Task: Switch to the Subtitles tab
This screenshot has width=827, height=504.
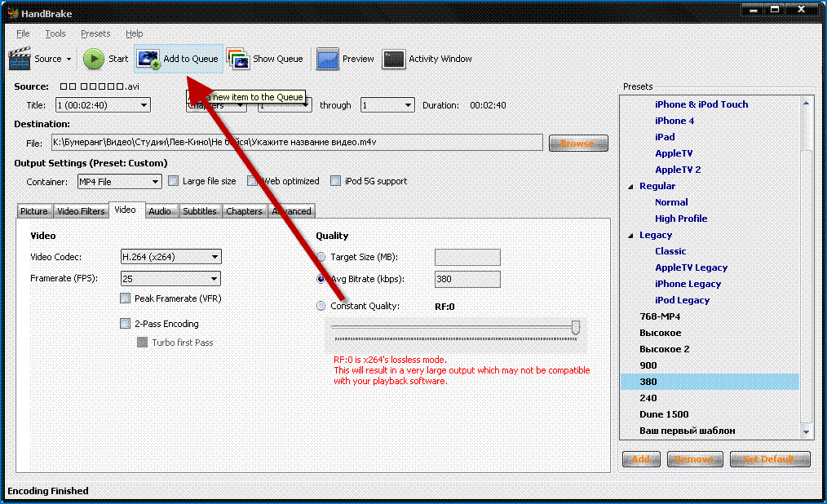Action: pos(199,211)
